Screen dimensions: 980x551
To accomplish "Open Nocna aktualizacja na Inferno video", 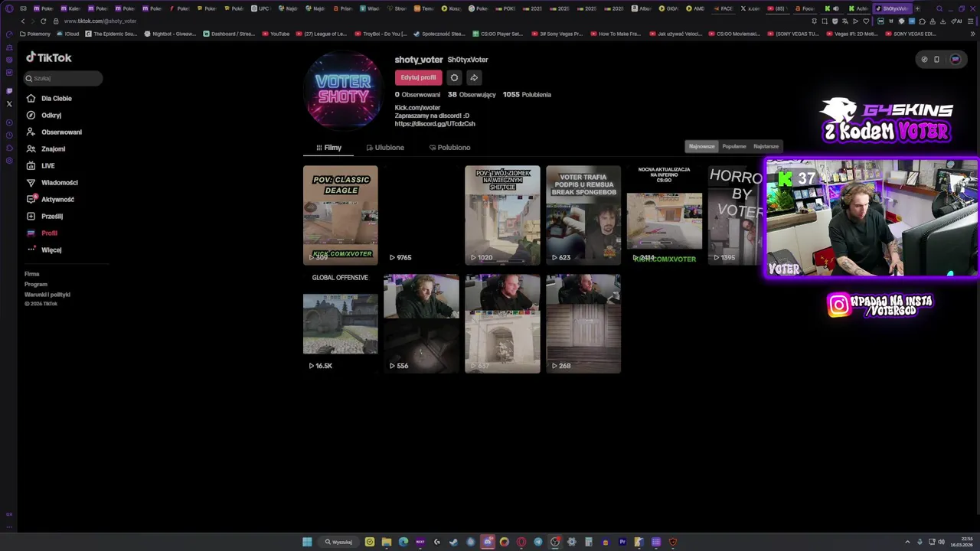I will 665,215.
